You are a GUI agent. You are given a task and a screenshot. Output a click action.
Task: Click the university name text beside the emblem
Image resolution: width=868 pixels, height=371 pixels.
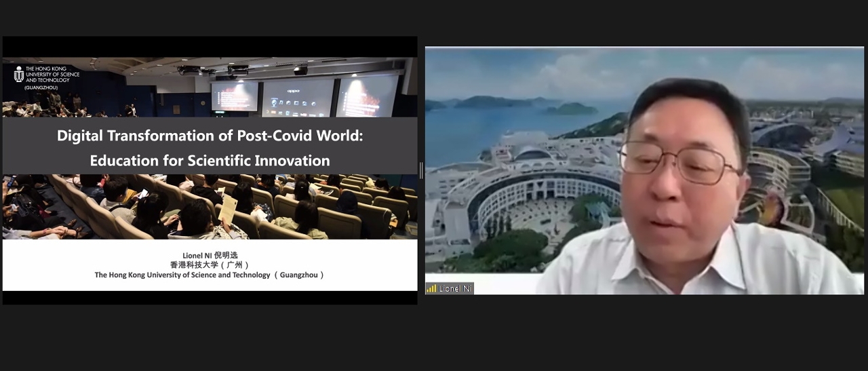(52, 75)
